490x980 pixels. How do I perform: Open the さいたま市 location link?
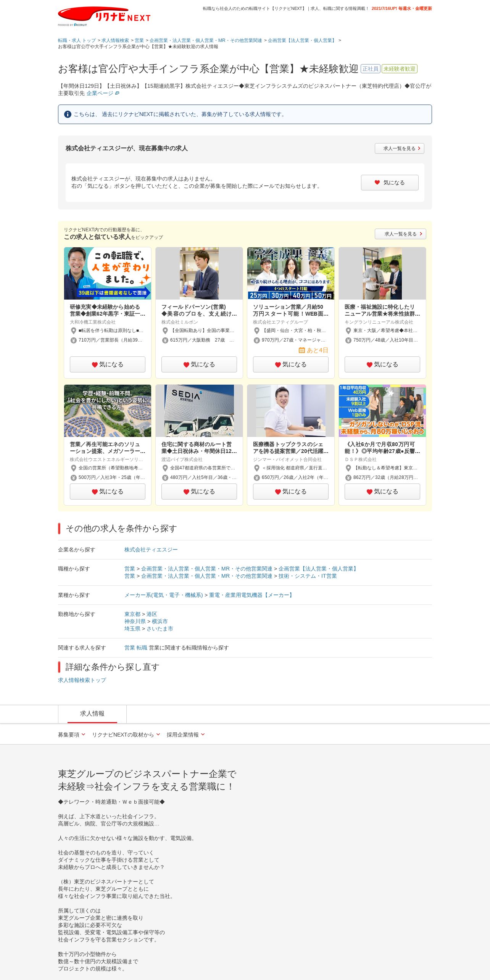160,629
